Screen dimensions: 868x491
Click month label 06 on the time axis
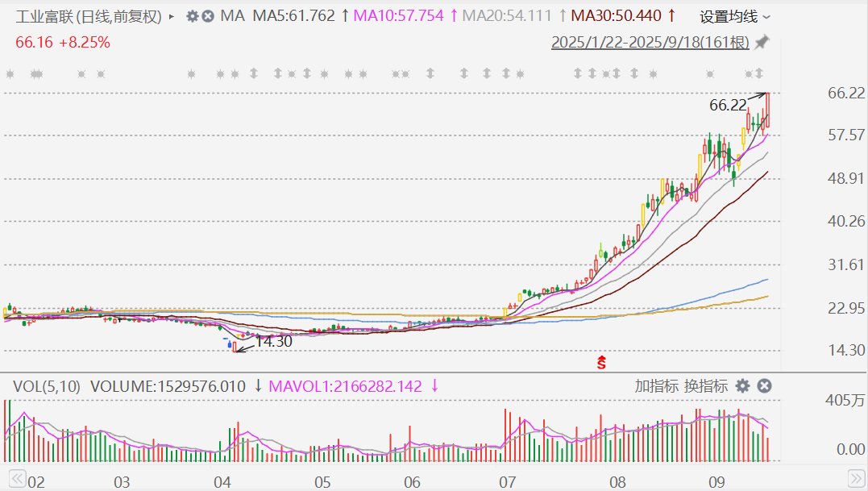413,482
